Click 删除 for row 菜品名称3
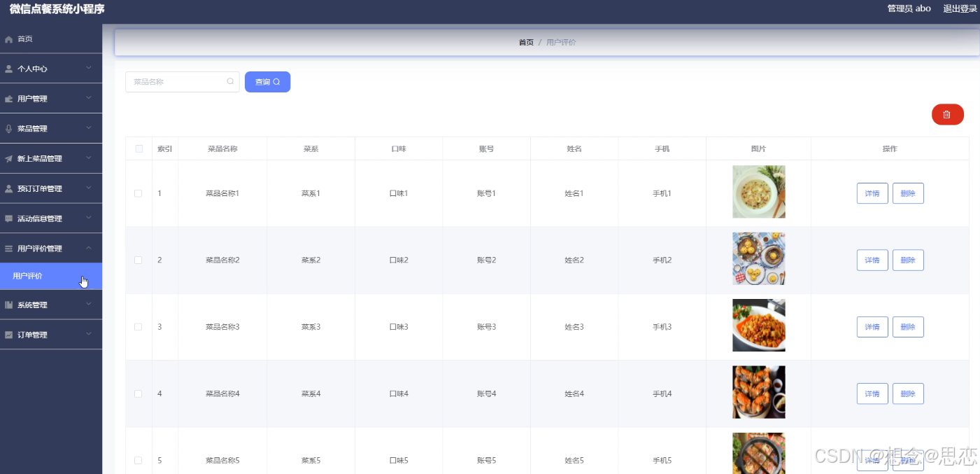The height and width of the screenshot is (474, 980). click(908, 327)
